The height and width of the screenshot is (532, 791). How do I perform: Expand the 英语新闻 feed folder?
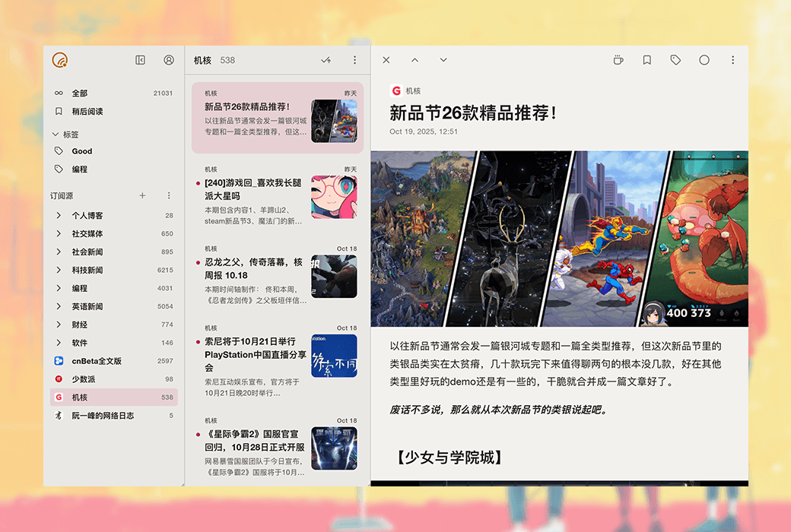59,306
